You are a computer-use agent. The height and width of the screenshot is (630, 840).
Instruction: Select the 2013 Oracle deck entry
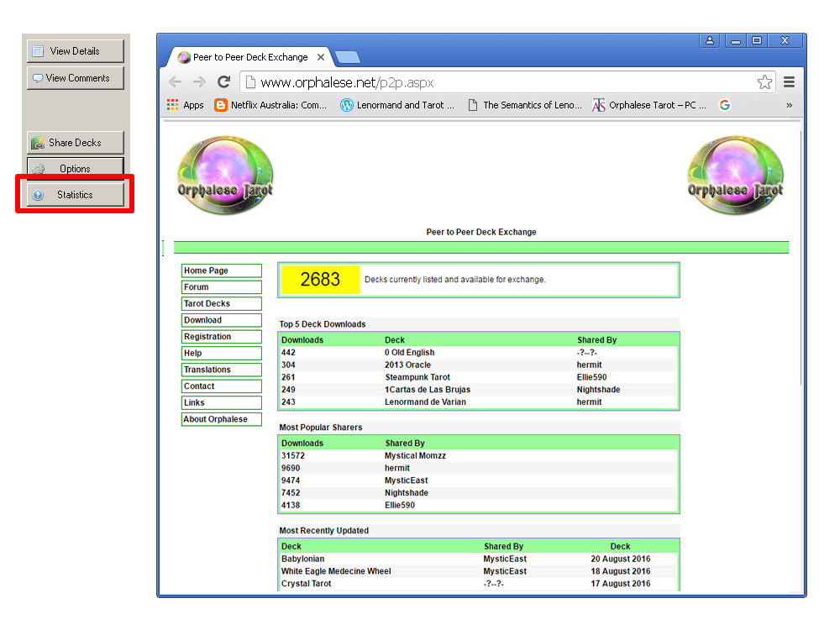407,365
